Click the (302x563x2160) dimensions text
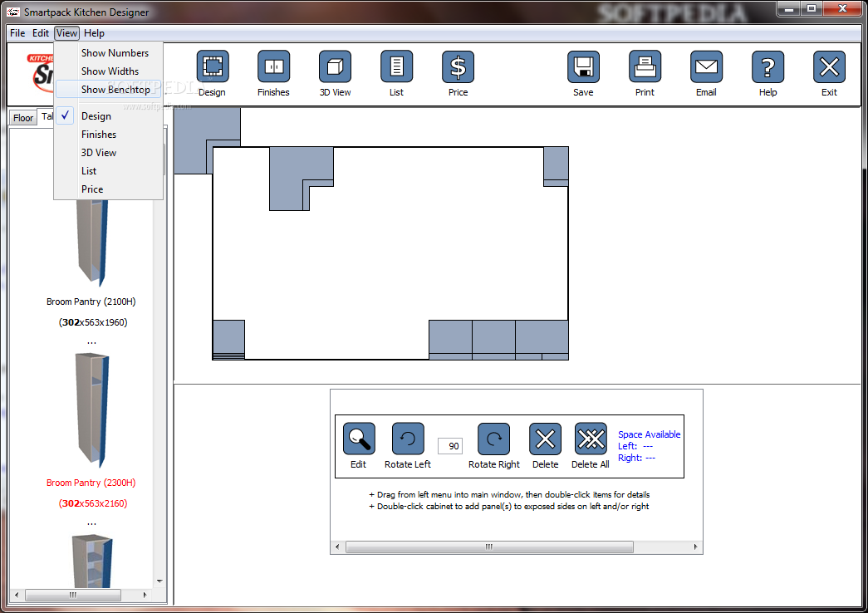The image size is (868, 613). (x=93, y=503)
